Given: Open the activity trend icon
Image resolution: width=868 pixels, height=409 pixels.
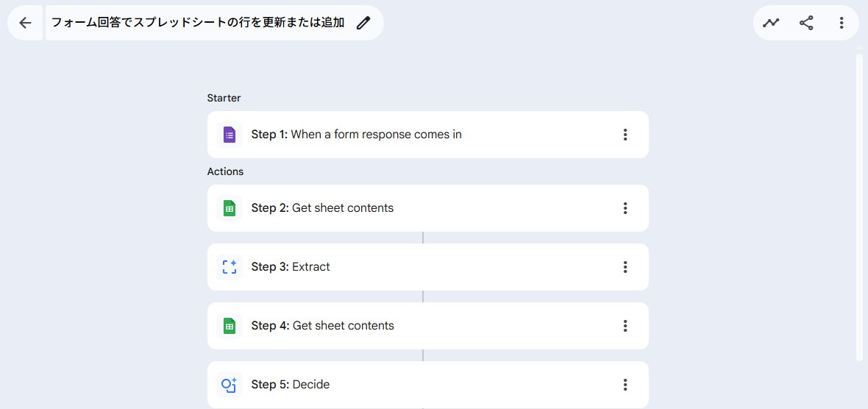Looking at the screenshot, I should pyautogui.click(x=771, y=23).
